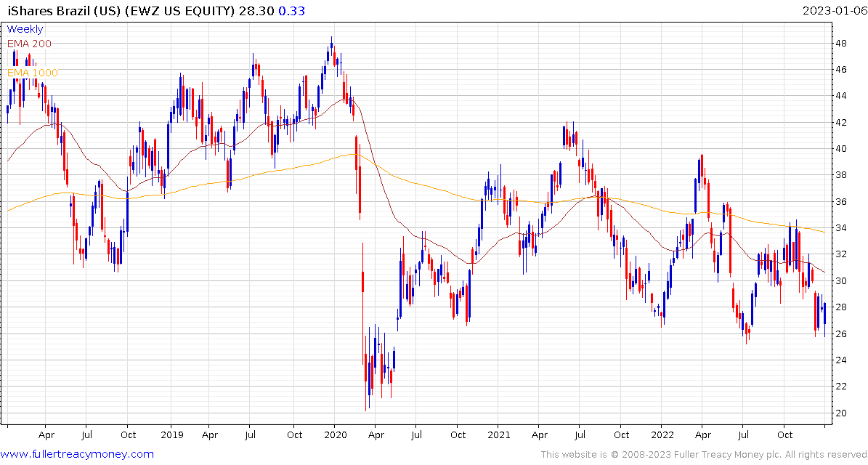The height and width of the screenshot is (465, 868).
Task: Click the blue change value 0.33
Action: coord(291,10)
